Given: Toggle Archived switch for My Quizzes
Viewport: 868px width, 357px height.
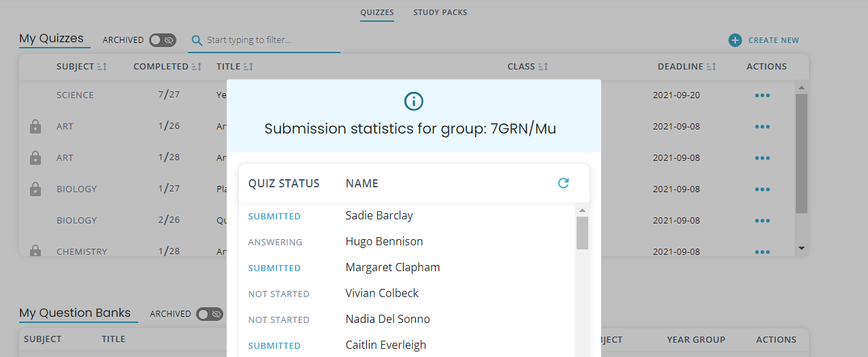Looking at the screenshot, I should point(163,40).
